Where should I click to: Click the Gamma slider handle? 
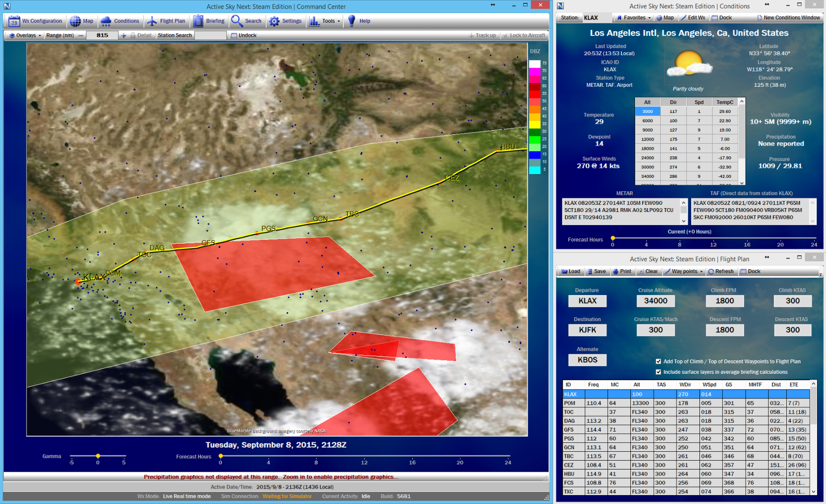(x=98, y=456)
